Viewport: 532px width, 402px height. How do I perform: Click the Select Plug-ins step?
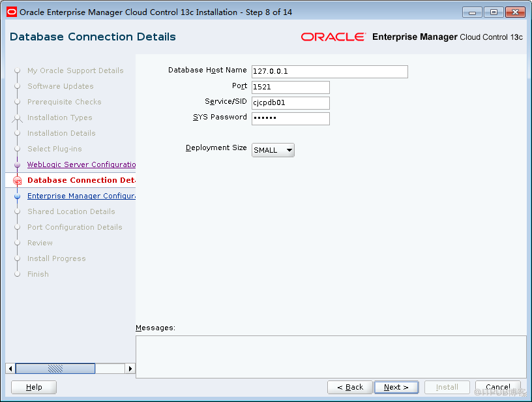pyautogui.click(x=55, y=149)
